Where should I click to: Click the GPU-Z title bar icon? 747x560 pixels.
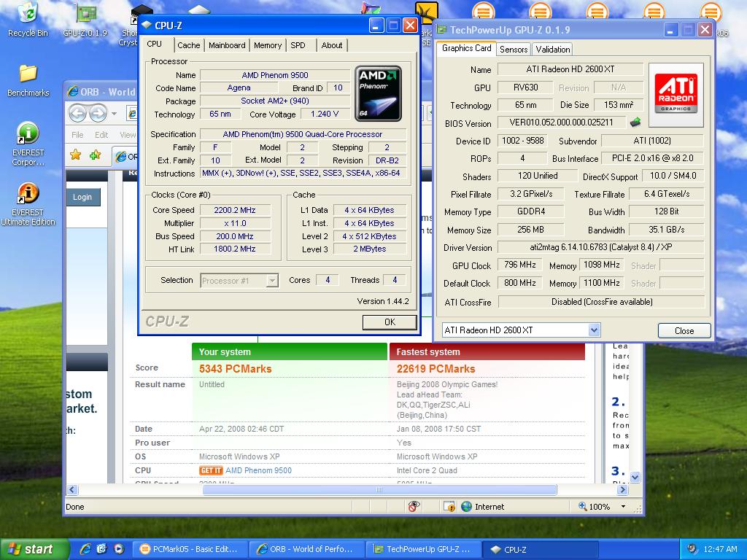[441, 30]
